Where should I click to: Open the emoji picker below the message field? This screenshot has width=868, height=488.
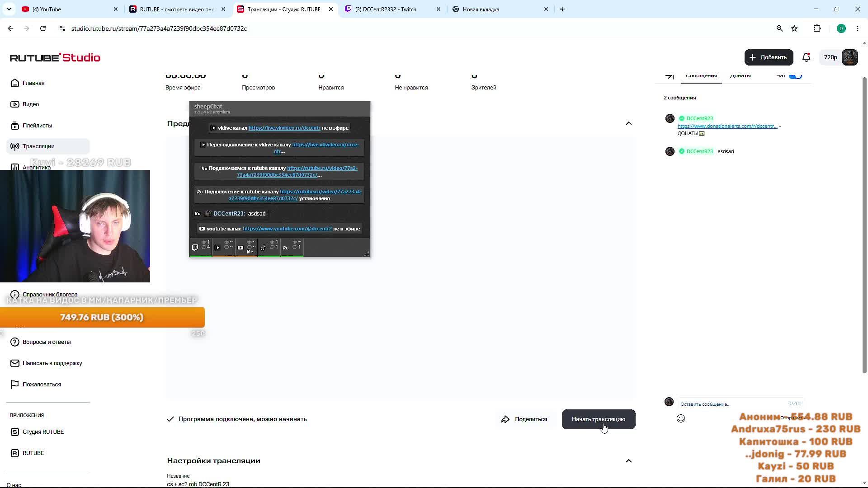click(x=681, y=418)
